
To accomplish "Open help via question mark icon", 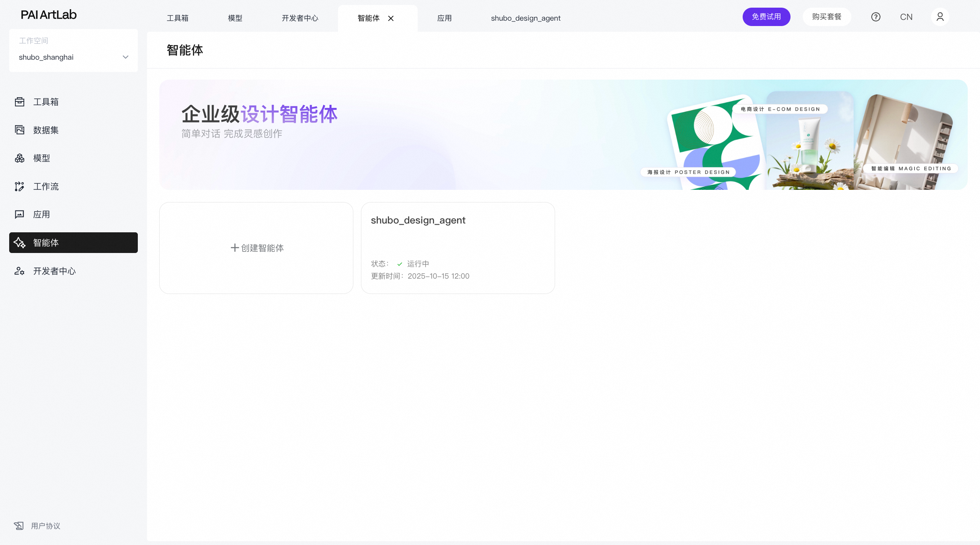I will [875, 17].
